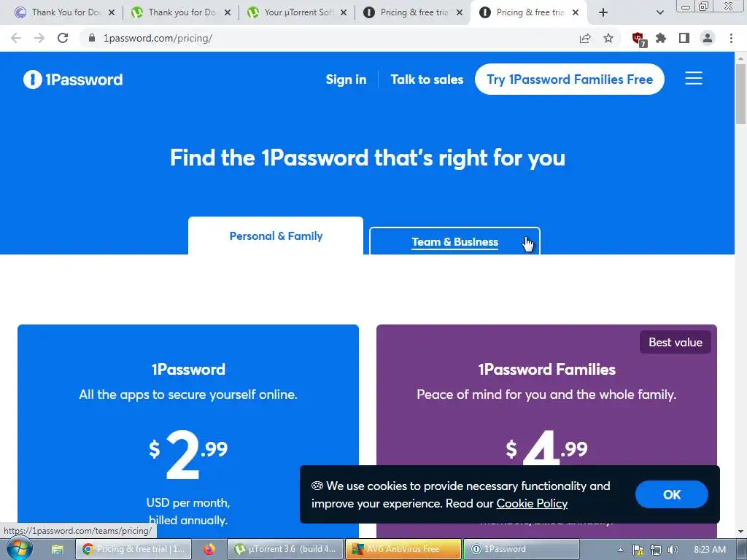Bookmark this page with the star icon
The height and width of the screenshot is (560, 747).
point(608,38)
